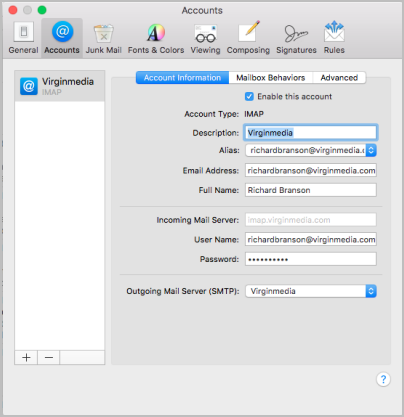Image resolution: width=404 pixels, height=417 pixels.
Task: Click the Email Address field
Action: [x=311, y=170]
